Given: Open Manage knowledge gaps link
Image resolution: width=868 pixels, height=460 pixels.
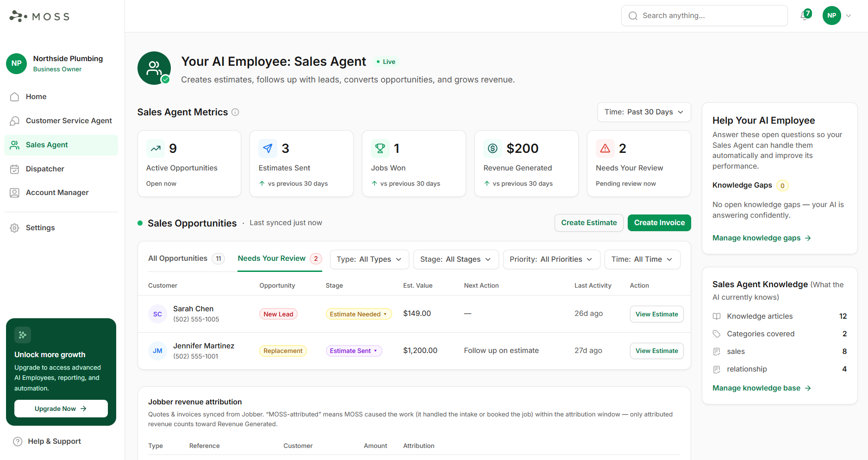Looking at the screenshot, I should coord(762,238).
